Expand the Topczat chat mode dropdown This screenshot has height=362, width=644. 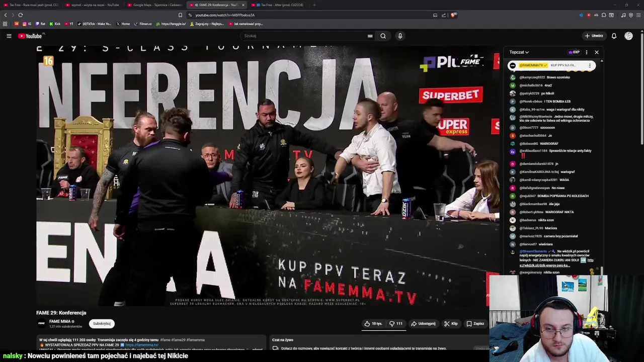(519, 52)
